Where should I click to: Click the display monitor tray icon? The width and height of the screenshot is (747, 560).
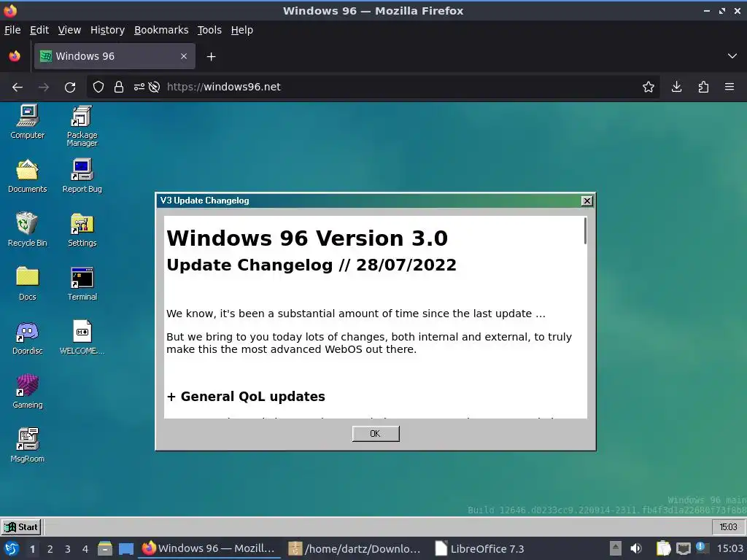point(683,548)
